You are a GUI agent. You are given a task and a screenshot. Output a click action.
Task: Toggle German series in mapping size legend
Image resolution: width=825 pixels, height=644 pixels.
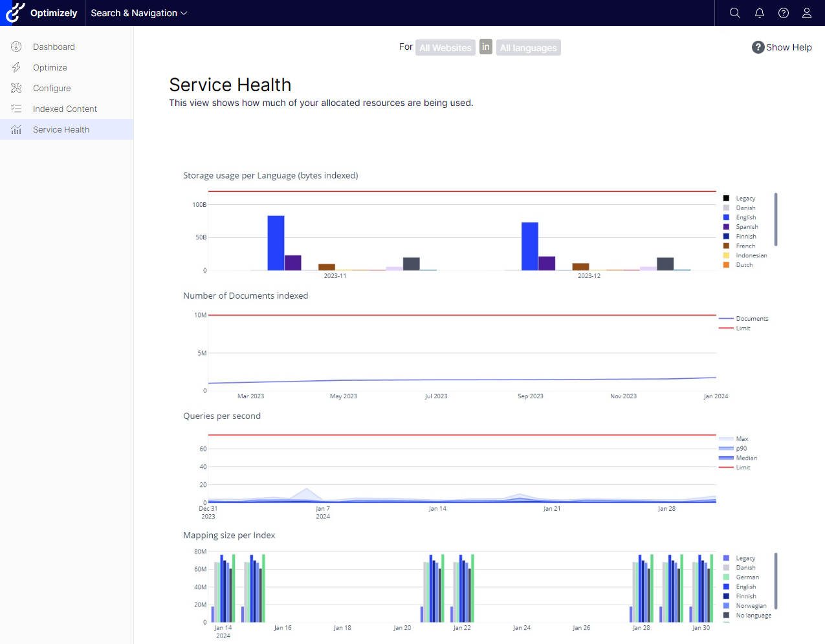pyautogui.click(x=747, y=577)
